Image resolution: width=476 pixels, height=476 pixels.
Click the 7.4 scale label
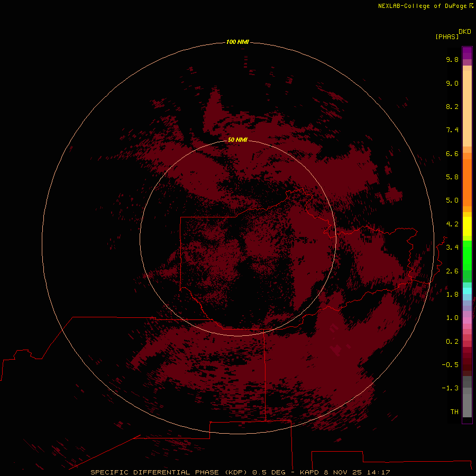point(452,130)
